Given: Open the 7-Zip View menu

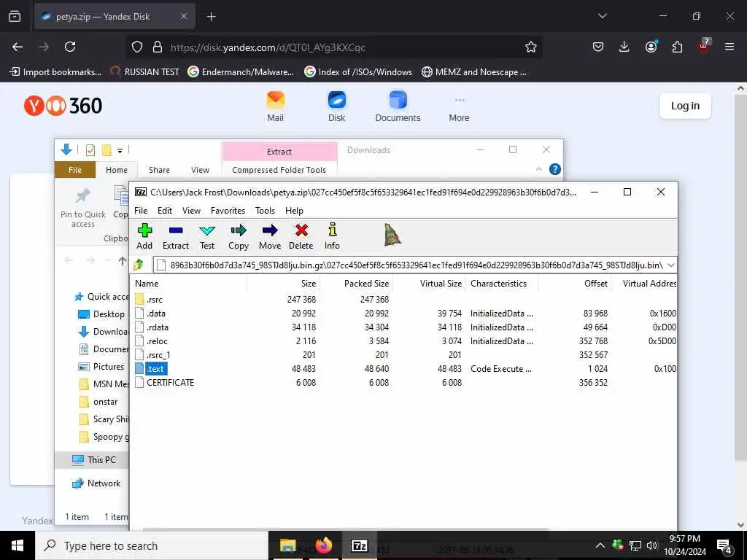Looking at the screenshot, I should 192,211.
